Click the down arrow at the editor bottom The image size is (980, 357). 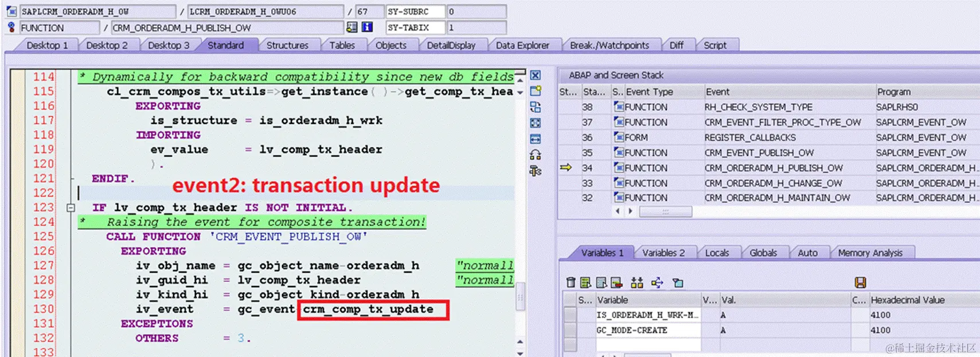point(520,353)
